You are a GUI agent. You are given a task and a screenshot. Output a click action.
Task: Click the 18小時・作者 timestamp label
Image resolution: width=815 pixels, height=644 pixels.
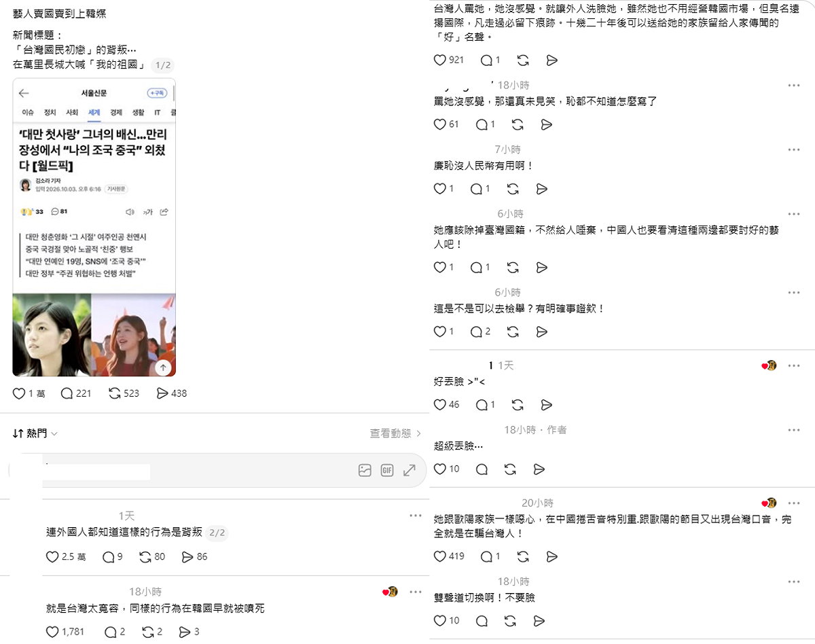535,430
